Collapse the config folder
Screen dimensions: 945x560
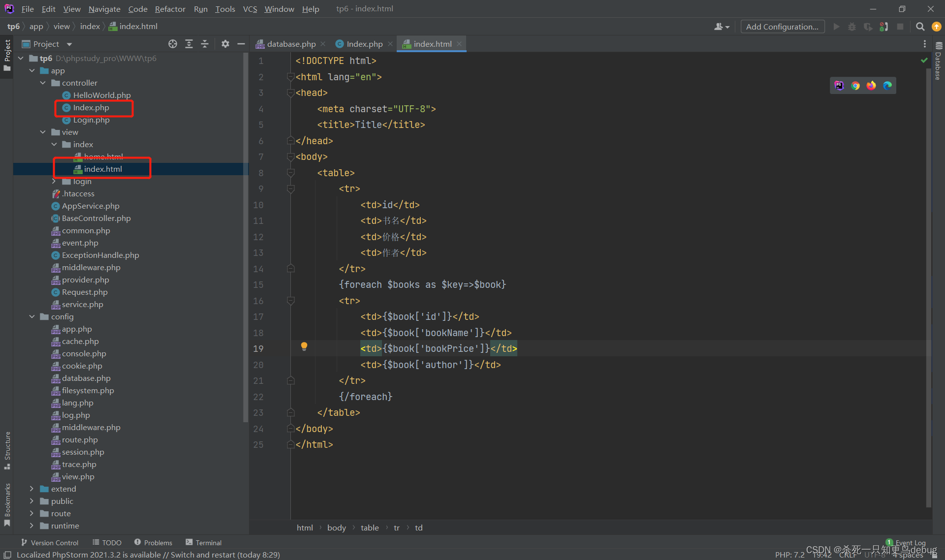click(31, 316)
